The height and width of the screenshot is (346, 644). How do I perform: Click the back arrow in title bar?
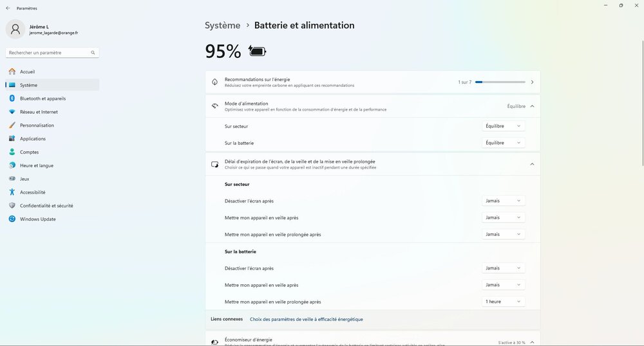(8, 8)
